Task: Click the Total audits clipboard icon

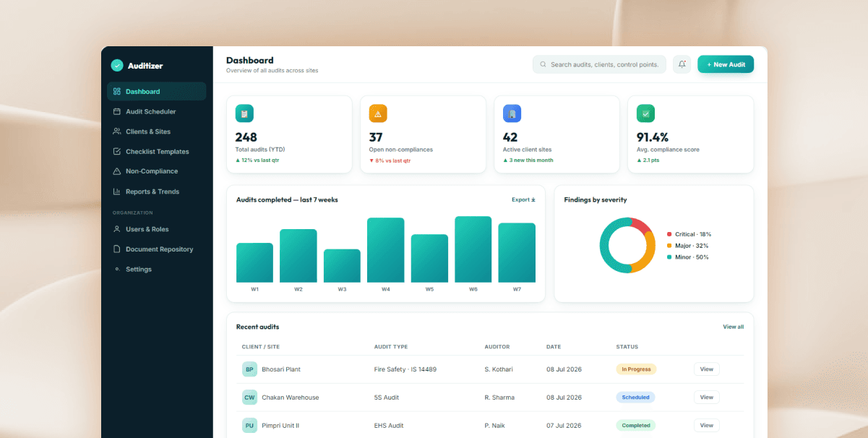Action: point(244,113)
